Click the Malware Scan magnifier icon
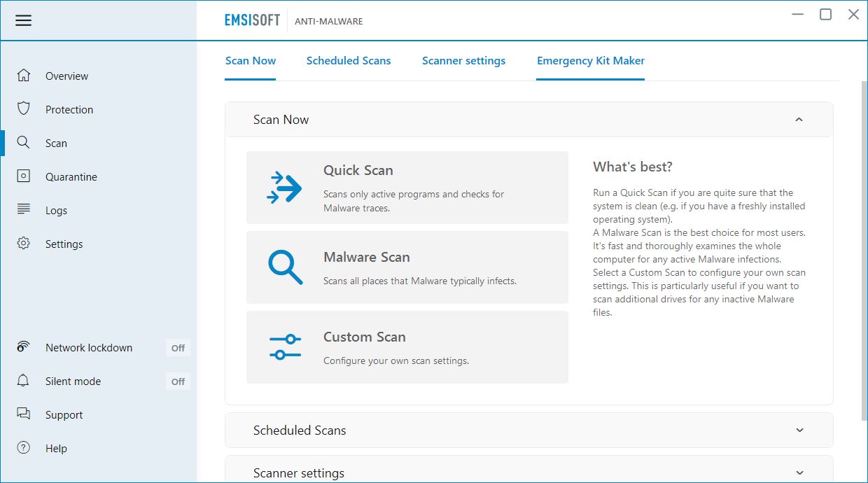Viewport: 868px width, 483px height. click(285, 267)
